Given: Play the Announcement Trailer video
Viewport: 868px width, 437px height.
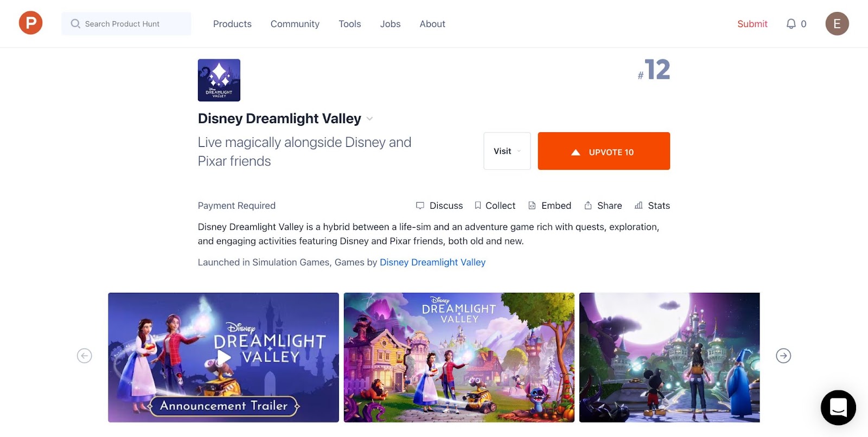Looking at the screenshot, I should click(x=224, y=357).
